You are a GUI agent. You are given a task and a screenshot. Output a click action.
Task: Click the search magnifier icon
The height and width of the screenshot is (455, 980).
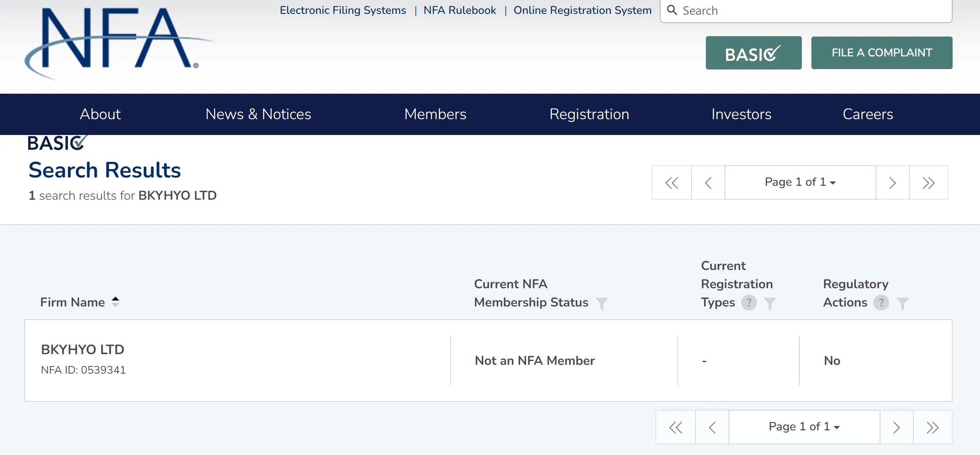click(x=672, y=10)
